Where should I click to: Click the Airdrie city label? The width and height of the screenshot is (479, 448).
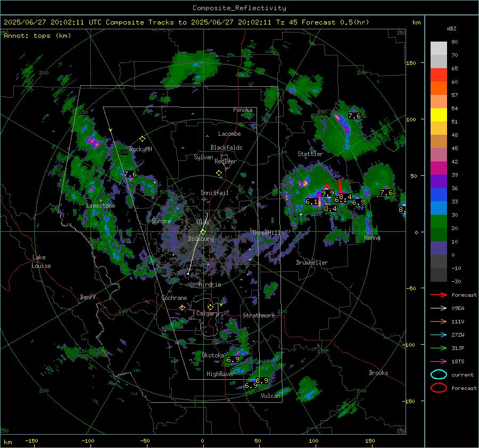tap(210, 284)
